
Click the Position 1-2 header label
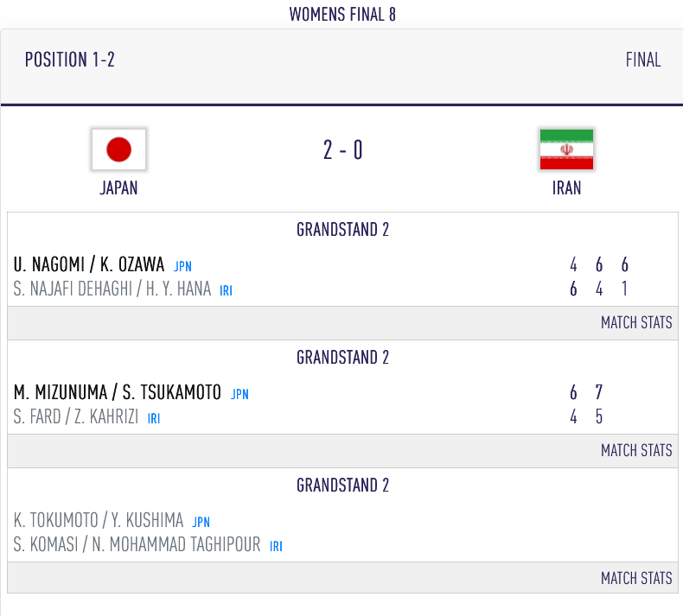click(x=70, y=60)
